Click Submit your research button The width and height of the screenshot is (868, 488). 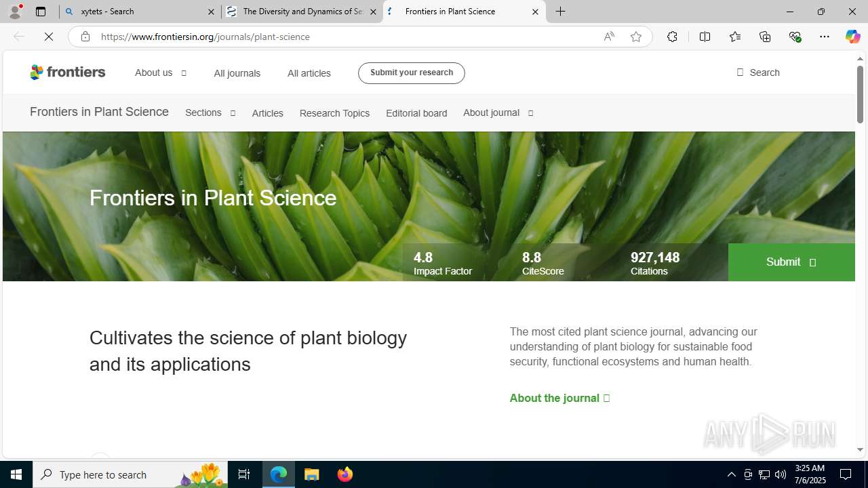411,73
